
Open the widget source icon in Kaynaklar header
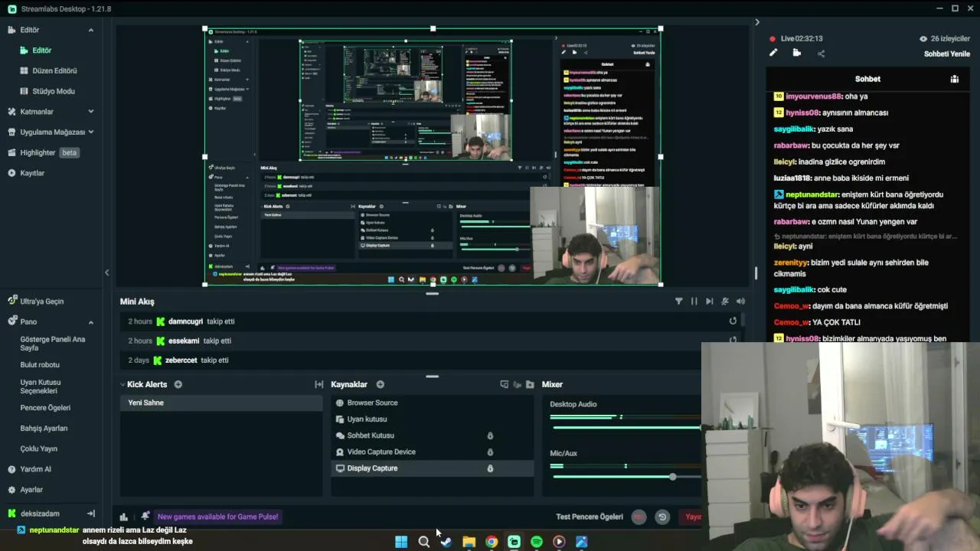click(504, 384)
